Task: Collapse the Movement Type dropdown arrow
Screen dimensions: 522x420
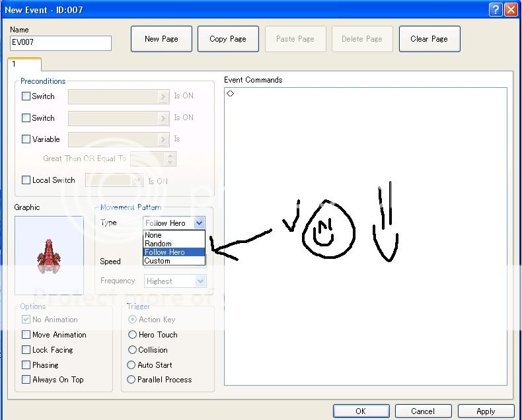Action: 199,223
